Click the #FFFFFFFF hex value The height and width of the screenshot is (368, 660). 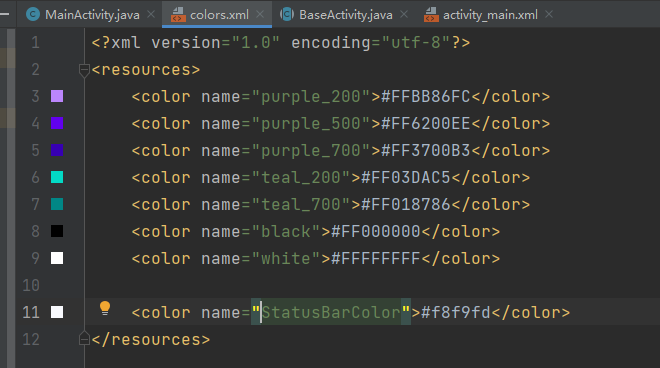click(x=376, y=258)
